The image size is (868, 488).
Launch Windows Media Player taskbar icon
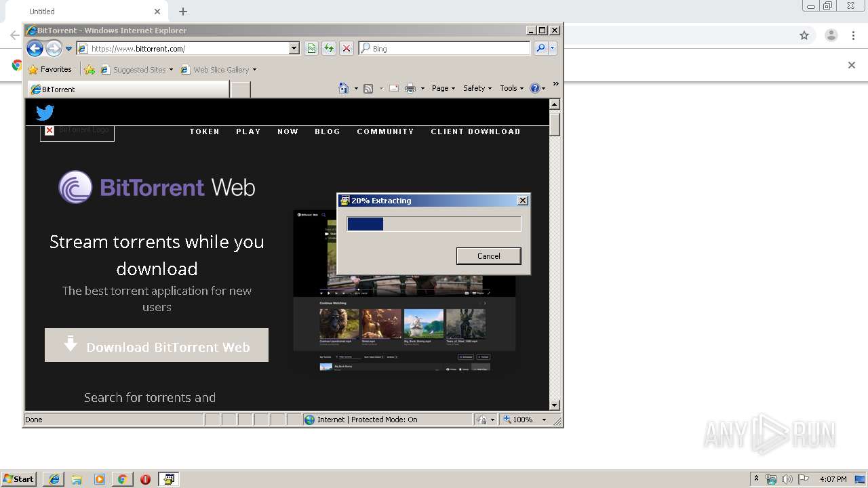[100, 479]
